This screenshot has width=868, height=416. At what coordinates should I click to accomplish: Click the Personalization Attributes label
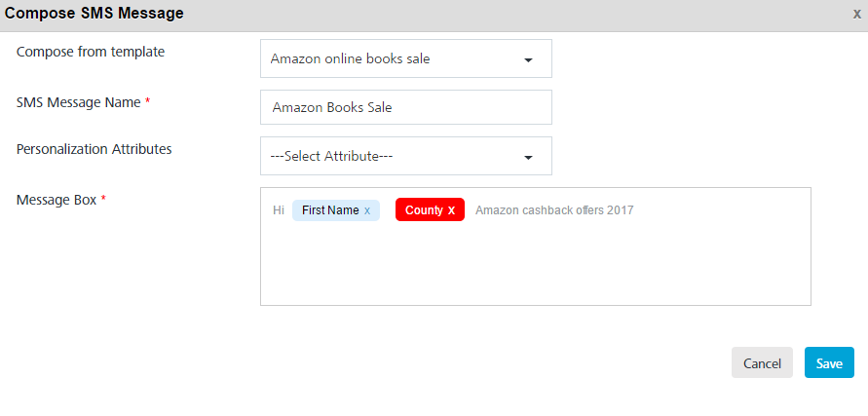pyautogui.click(x=94, y=149)
